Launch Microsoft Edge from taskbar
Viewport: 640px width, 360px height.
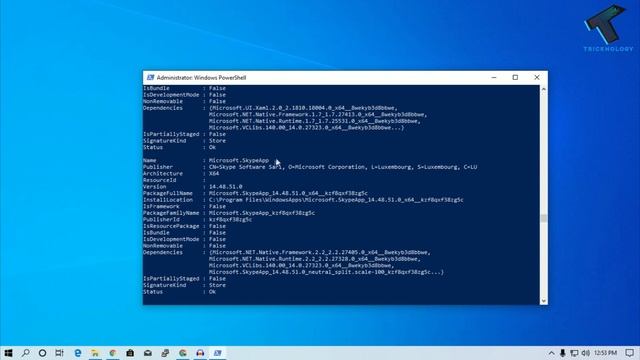pyautogui.click(x=78, y=353)
